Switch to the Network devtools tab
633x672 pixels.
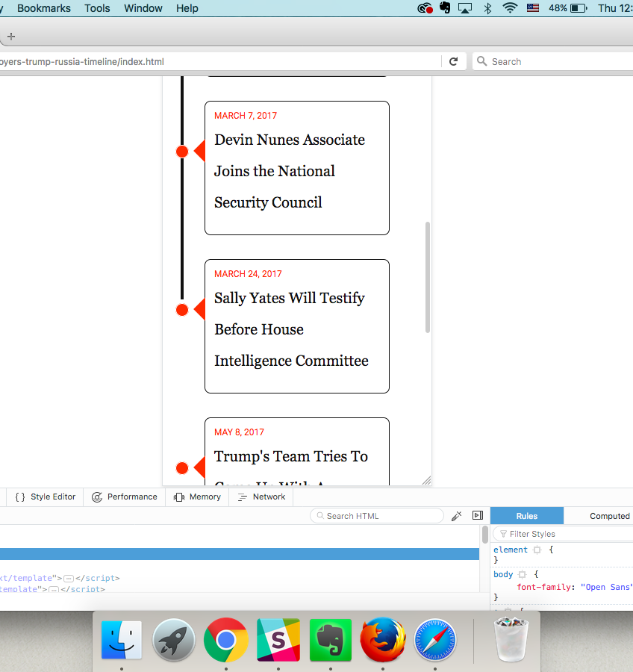pyautogui.click(x=261, y=497)
